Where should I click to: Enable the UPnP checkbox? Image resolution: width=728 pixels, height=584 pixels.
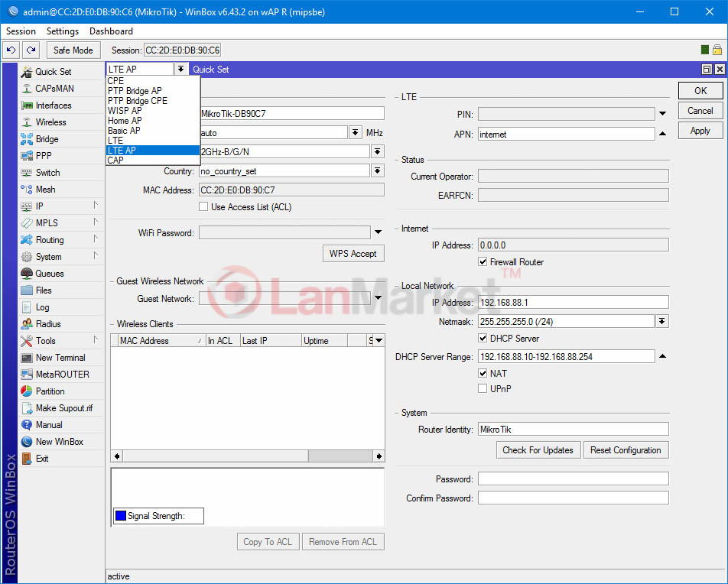pyautogui.click(x=483, y=389)
